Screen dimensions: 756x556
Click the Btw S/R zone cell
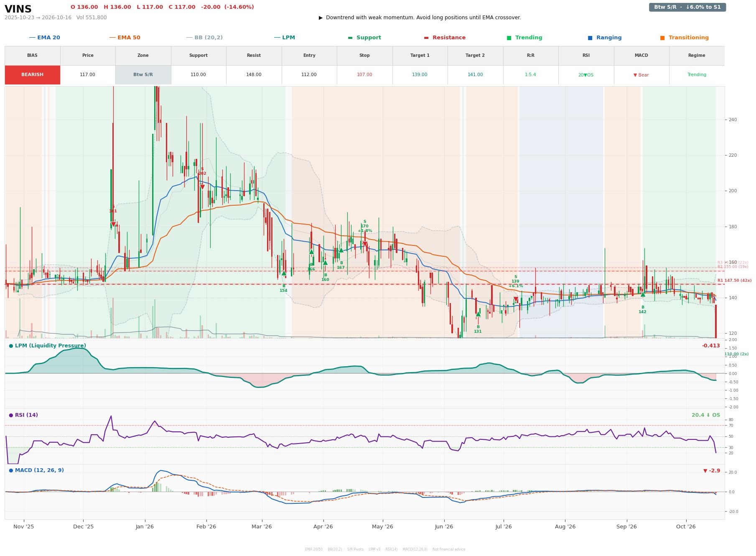[143, 75]
